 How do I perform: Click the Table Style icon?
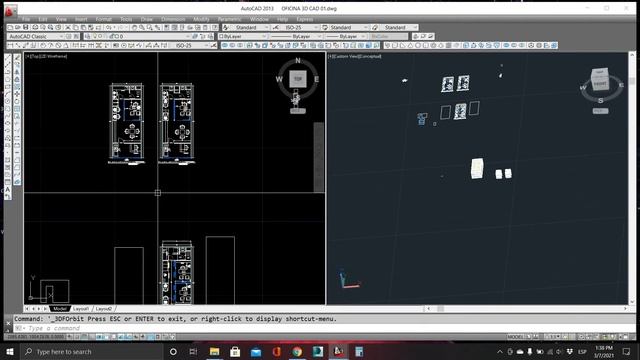tap(325, 27)
